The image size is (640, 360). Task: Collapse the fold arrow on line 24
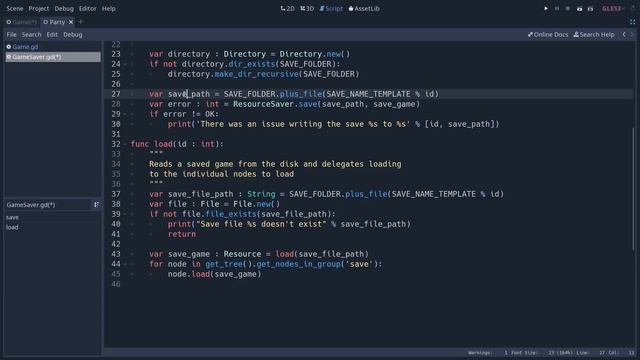click(x=125, y=64)
